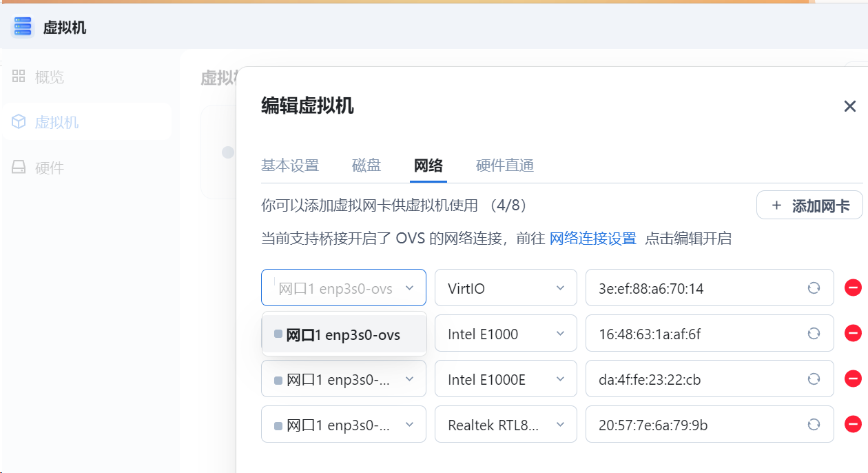
Task: Regenerate MAC address 3e:ef:88:a6:70:14
Action: click(814, 288)
